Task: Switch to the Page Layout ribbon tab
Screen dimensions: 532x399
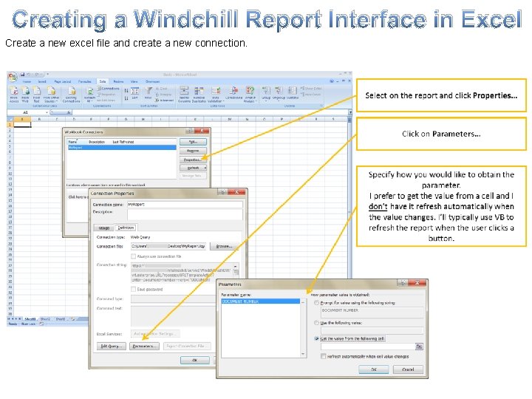Action: [63, 82]
